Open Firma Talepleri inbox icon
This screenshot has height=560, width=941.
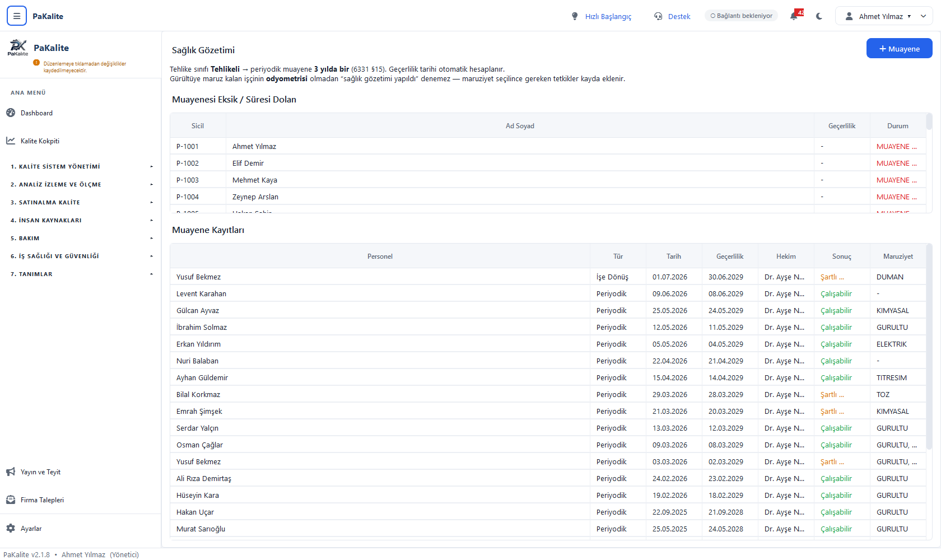click(11, 500)
